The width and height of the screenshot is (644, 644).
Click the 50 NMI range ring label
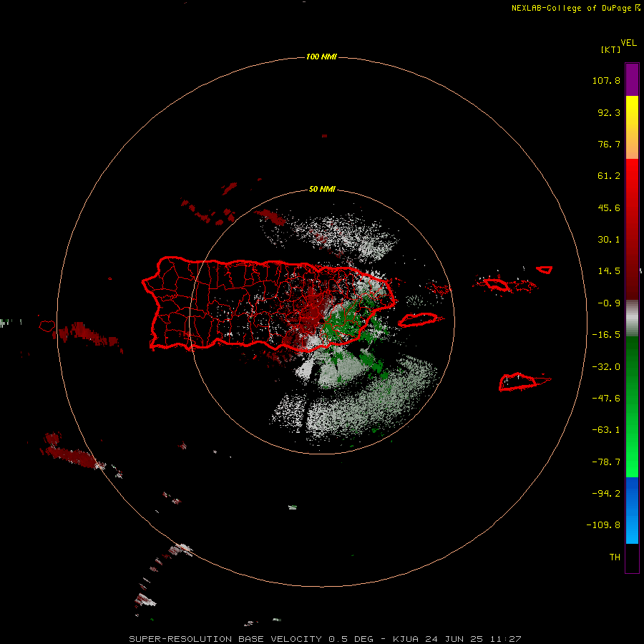321,189
